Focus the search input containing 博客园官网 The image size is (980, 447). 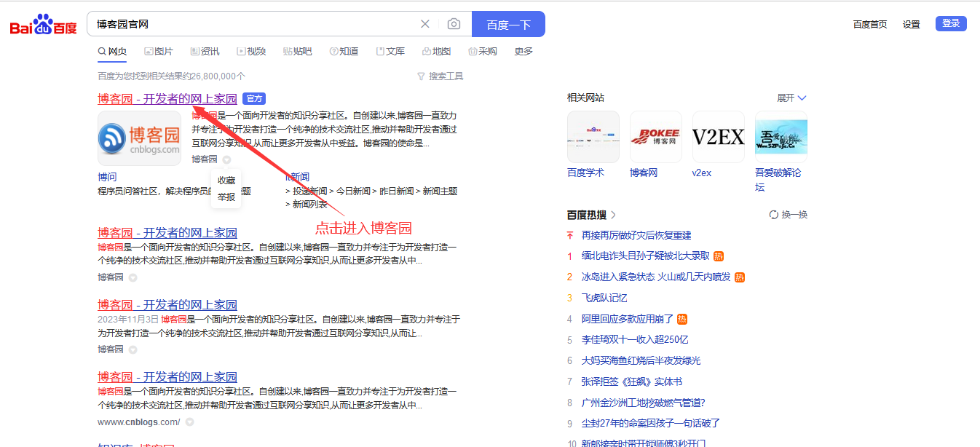pos(255,24)
